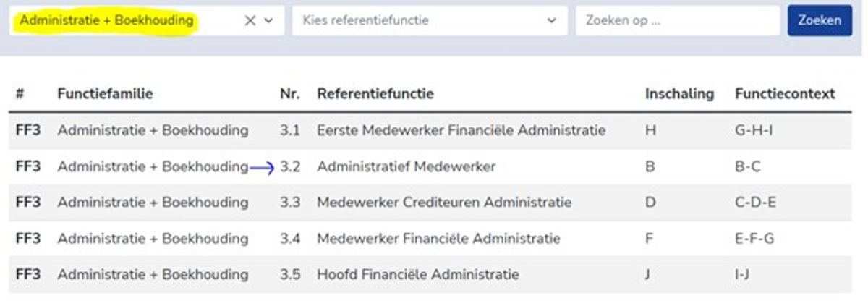
Task: Click the Inschaling column header
Action: coord(679,94)
